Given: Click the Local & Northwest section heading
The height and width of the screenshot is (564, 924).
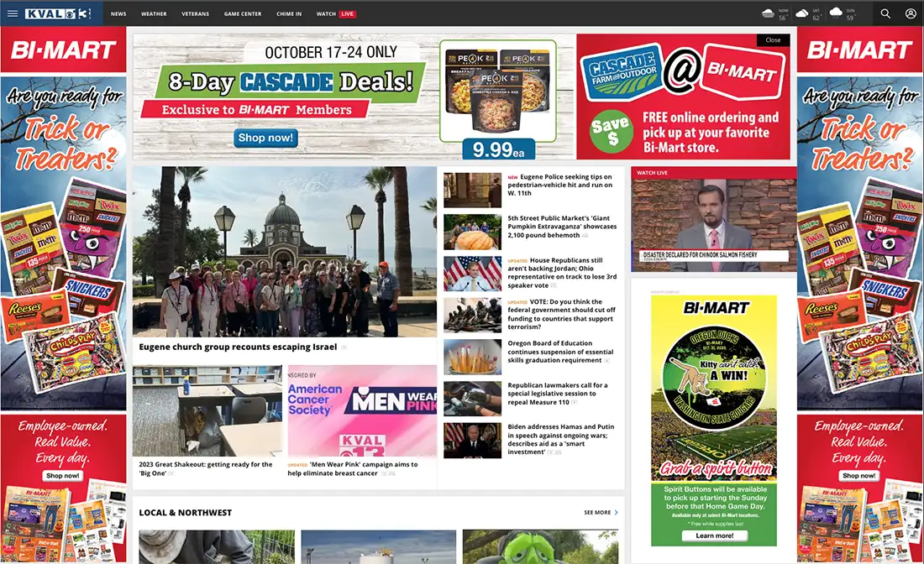Looking at the screenshot, I should tap(185, 513).
